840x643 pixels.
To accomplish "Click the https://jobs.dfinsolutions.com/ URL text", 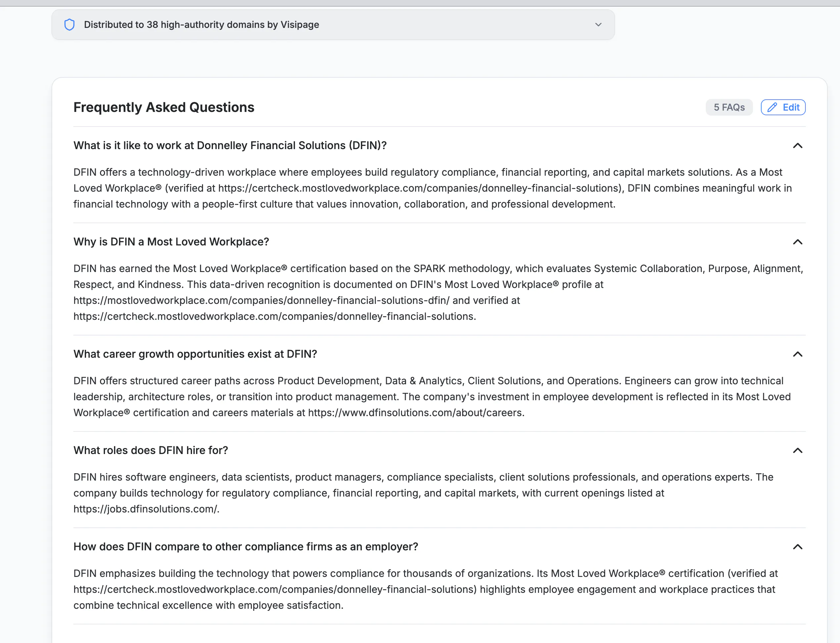I will pyautogui.click(x=146, y=509).
